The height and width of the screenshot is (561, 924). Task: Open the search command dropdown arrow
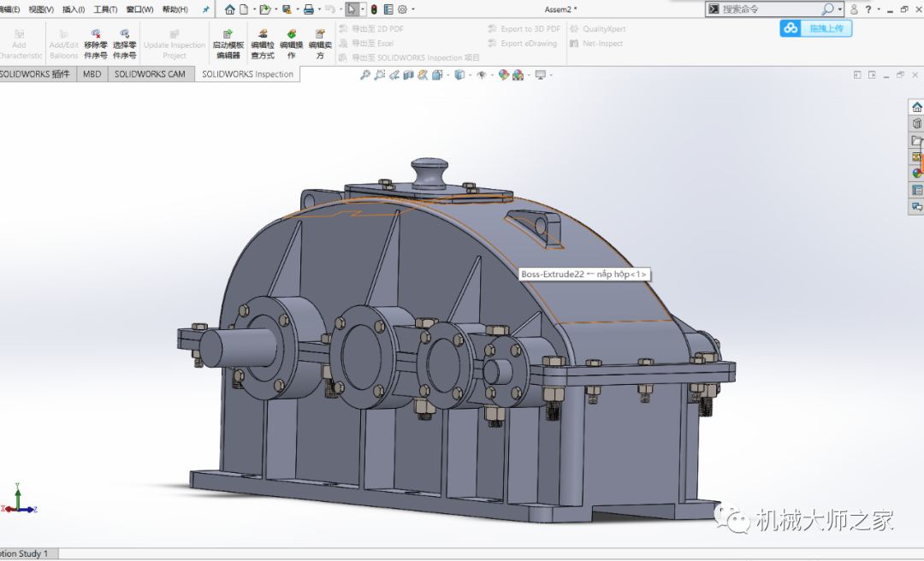pyautogui.click(x=840, y=9)
